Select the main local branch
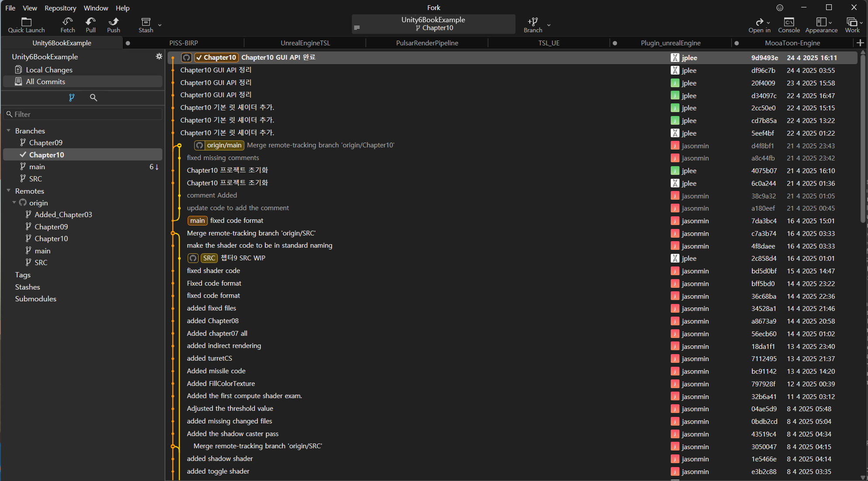Image resolution: width=868 pixels, height=481 pixels. pos(37,167)
